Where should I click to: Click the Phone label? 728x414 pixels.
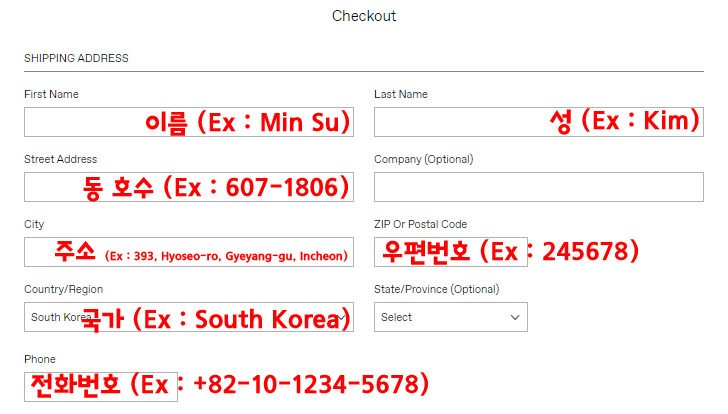point(39,359)
